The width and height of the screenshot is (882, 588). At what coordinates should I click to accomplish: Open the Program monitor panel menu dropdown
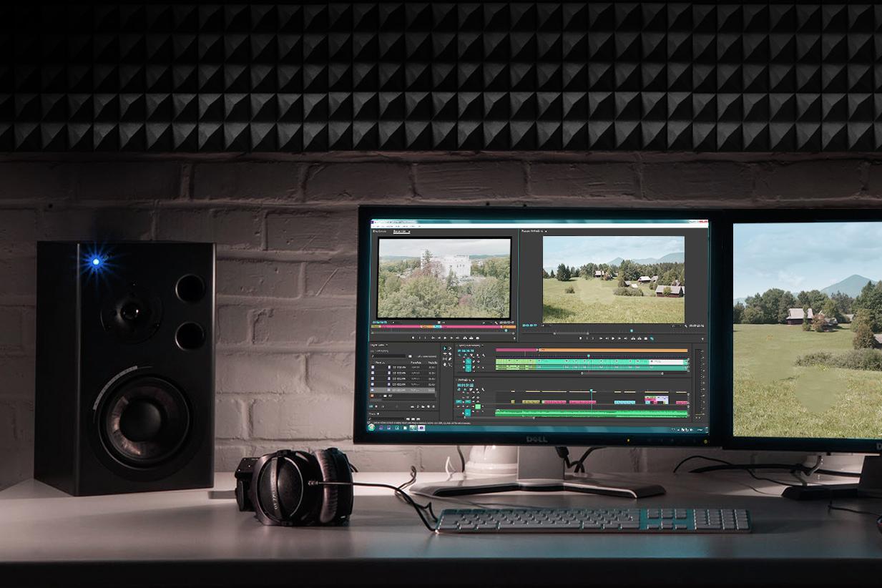click(547, 231)
